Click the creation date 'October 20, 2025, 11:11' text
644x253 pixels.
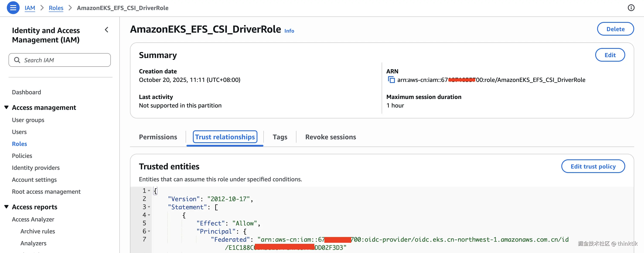(x=189, y=80)
